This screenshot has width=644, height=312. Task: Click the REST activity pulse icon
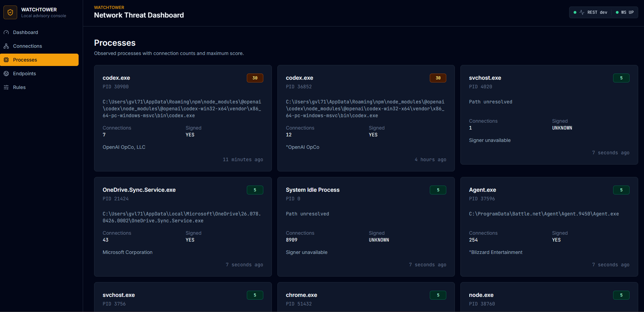(x=582, y=12)
